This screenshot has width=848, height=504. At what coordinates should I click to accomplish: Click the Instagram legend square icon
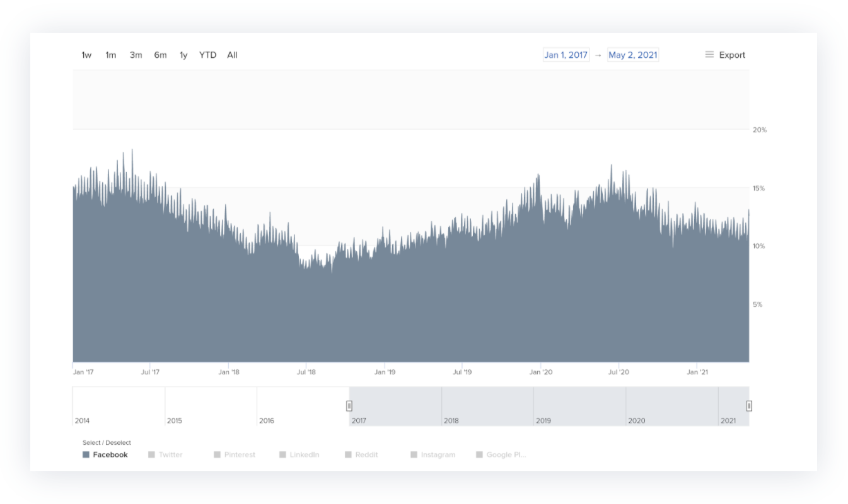(x=414, y=455)
